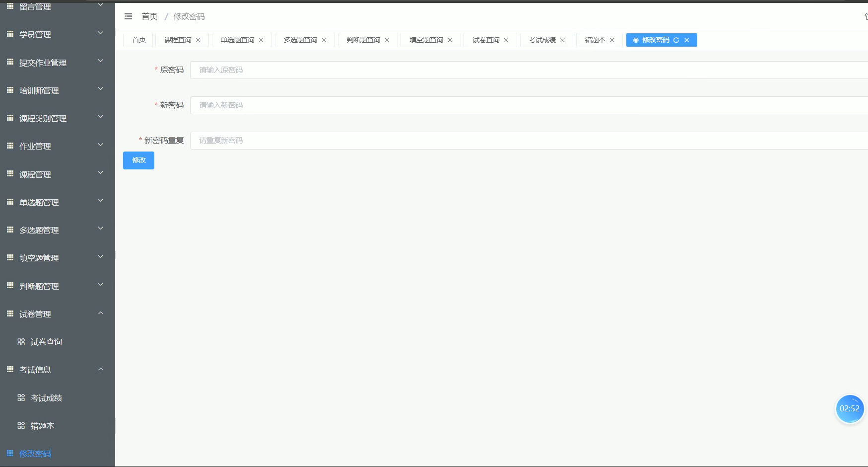Click the 试卷查询 submenu icon

coord(21,341)
